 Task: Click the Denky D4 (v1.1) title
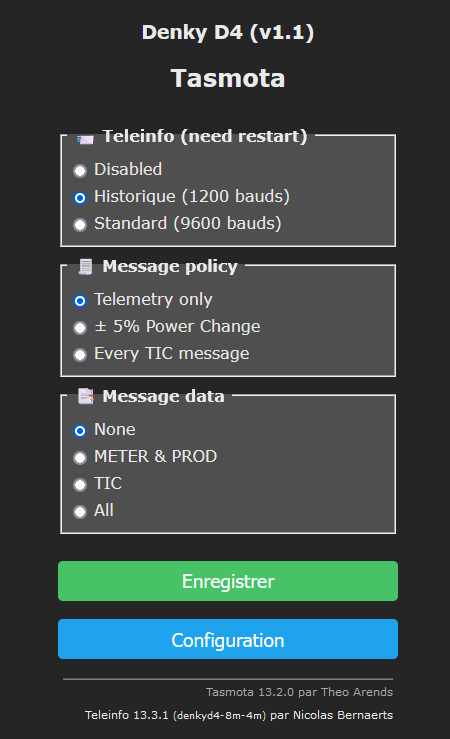(x=228, y=33)
